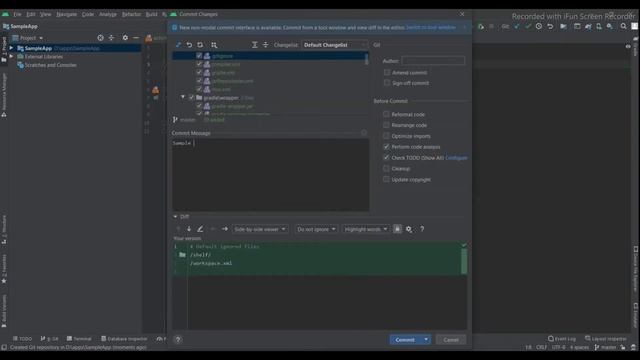
Task: Click Switch to tool window link
Action: point(431,28)
